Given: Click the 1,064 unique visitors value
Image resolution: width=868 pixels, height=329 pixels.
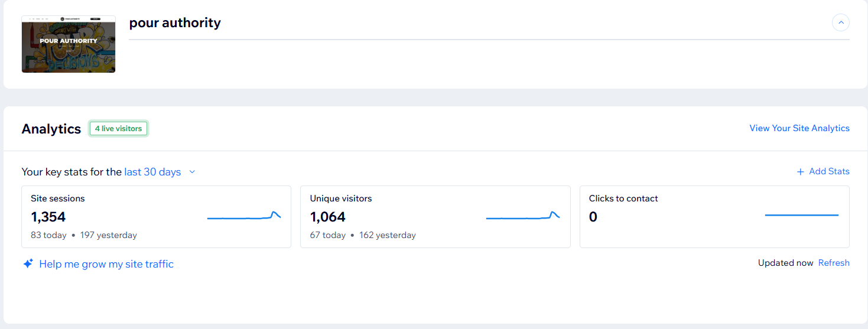Looking at the screenshot, I should pyautogui.click(x=327, y=217).
